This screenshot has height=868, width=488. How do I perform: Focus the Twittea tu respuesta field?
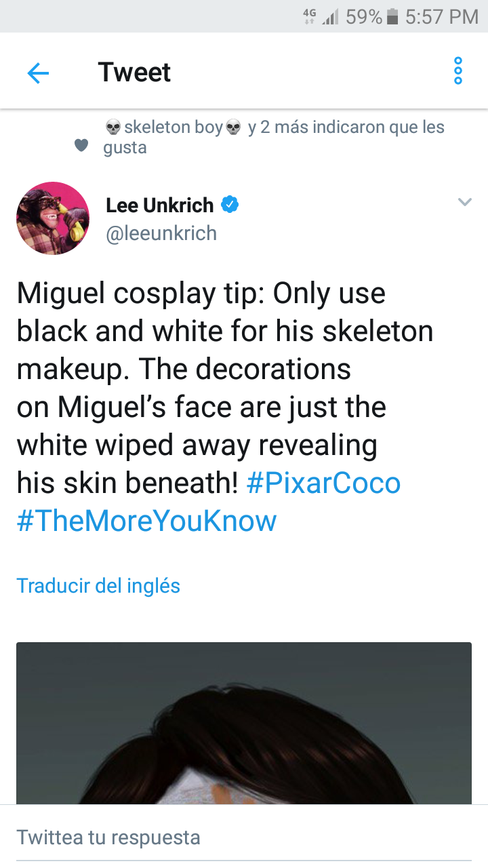(x=244, y=837)
